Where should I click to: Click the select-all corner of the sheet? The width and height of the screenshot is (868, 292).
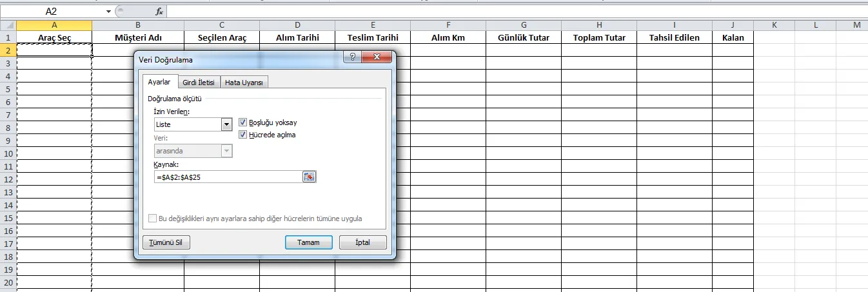[8, 25]
